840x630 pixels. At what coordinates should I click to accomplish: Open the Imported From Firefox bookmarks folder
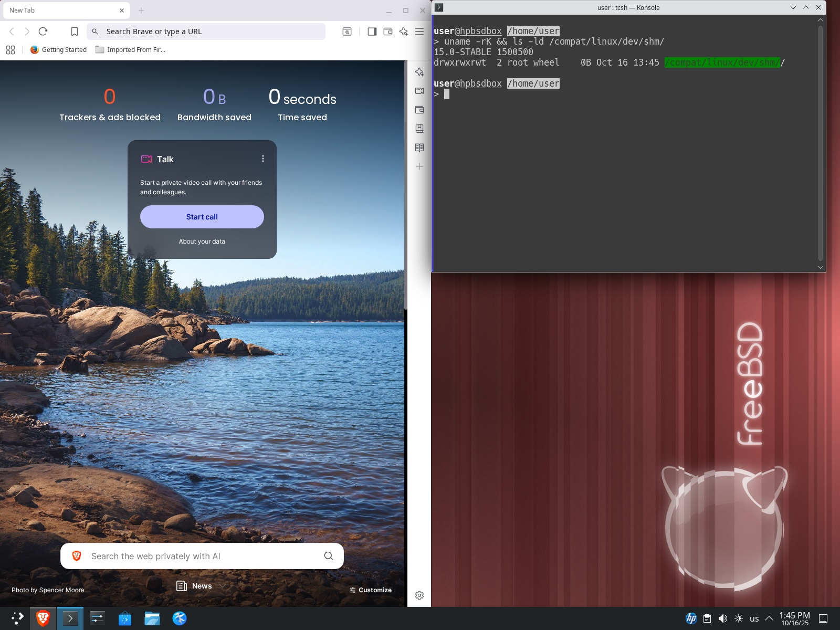click(130, 50)
